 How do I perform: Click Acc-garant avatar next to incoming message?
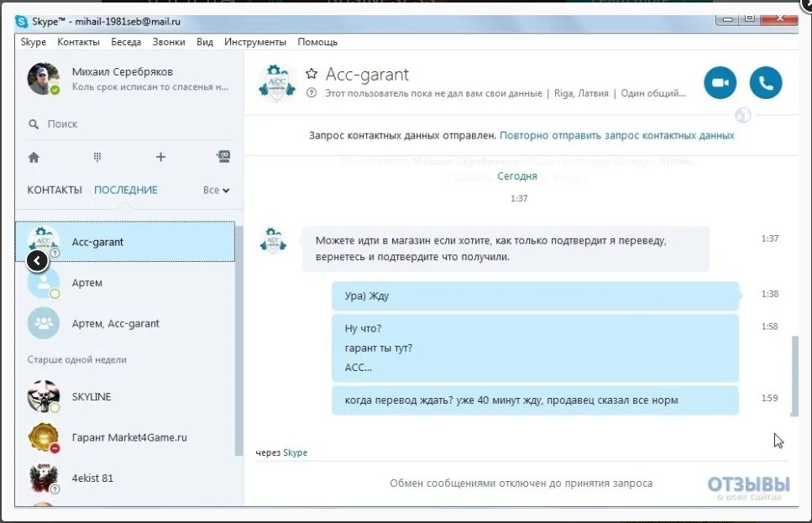coord(274,240)
